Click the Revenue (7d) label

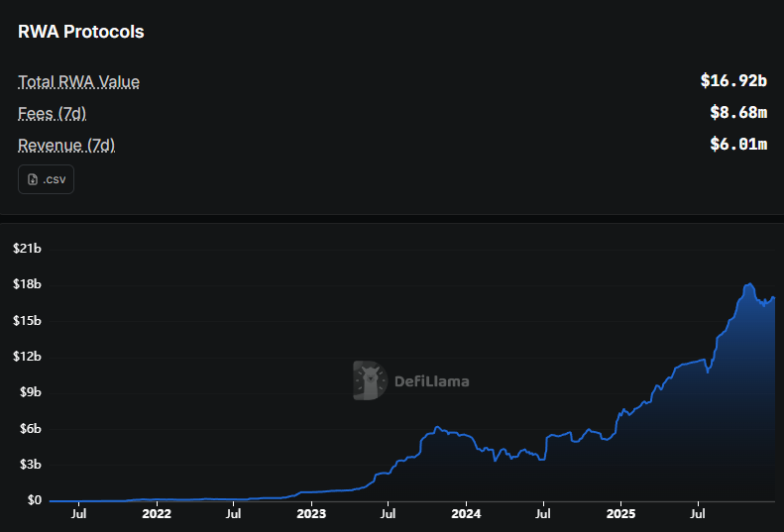coord(66,145)
